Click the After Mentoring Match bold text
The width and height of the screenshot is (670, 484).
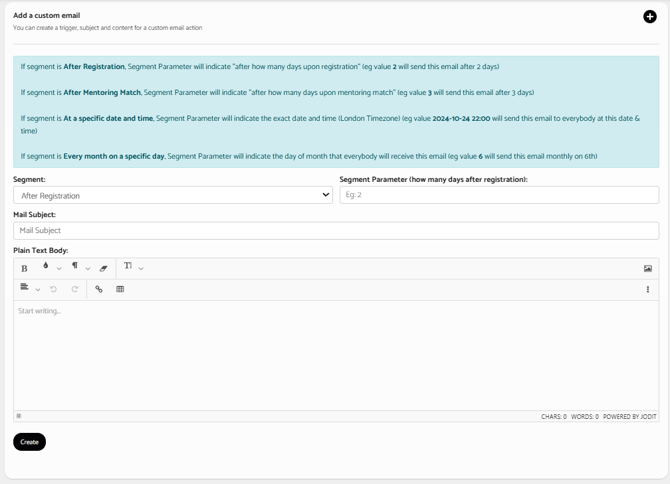[102, 92]
